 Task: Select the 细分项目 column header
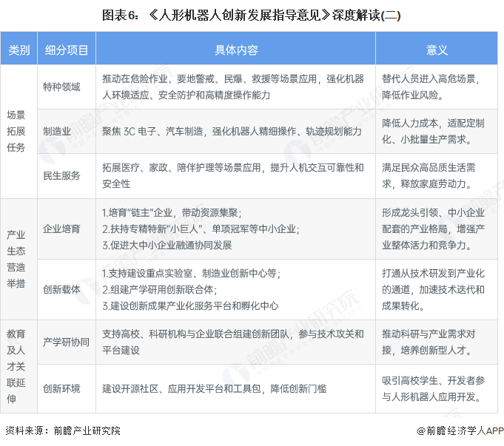click(x=67, y=50)
